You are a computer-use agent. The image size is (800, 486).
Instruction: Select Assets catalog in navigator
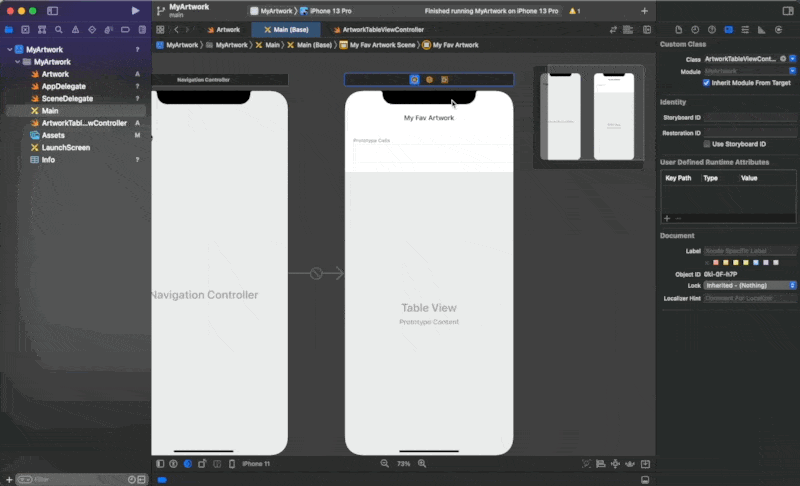(x=53, y=135)
